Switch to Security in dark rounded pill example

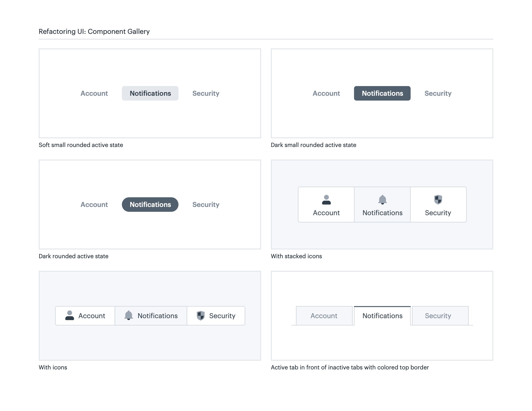pyautogui.click(x=206, y=205)
